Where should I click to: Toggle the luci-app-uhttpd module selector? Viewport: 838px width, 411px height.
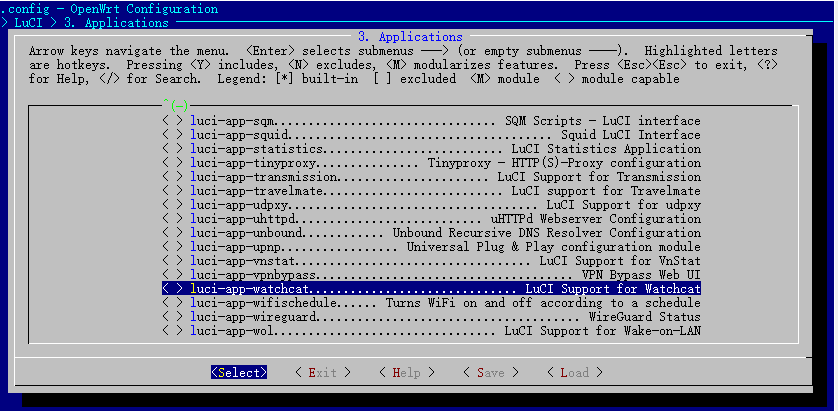173,219
